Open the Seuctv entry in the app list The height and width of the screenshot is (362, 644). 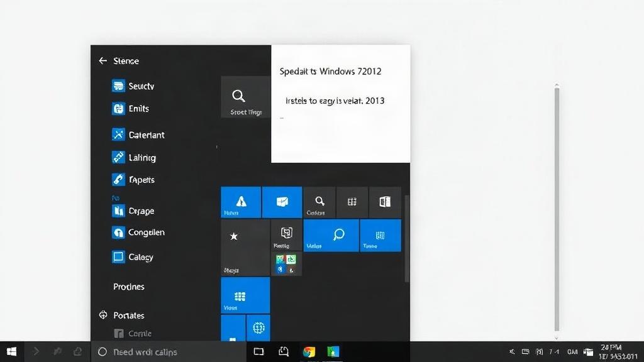tap(133, 85)
